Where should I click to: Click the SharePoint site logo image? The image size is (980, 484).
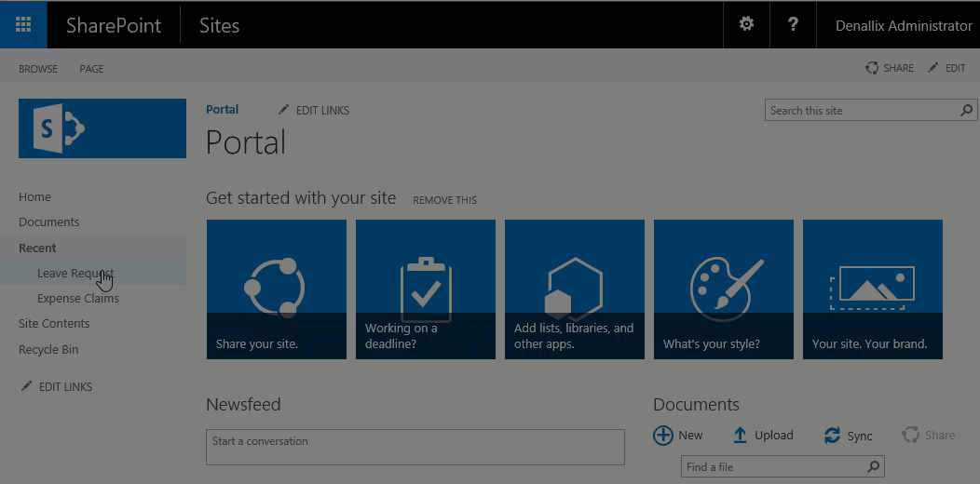[102, 128]
